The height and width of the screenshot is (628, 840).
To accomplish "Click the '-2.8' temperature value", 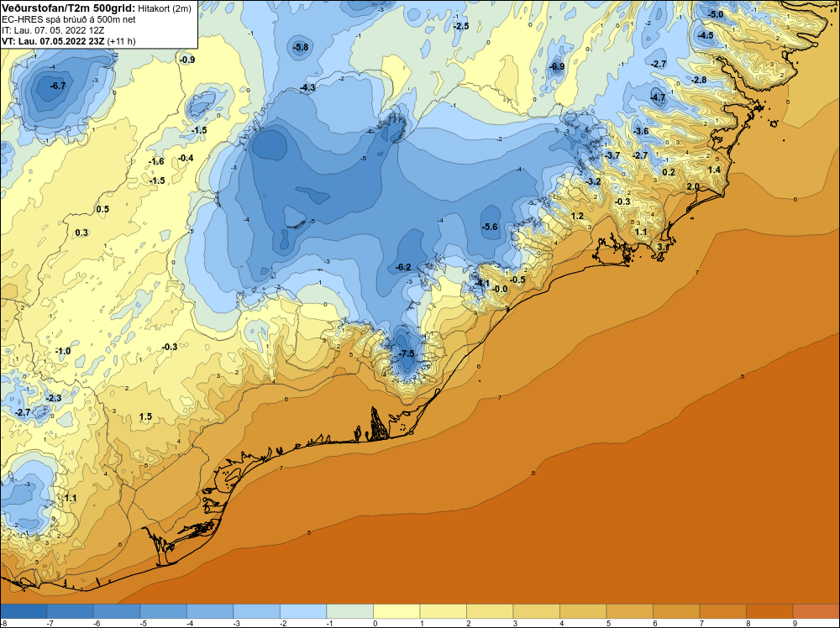I will [x=699, y=81].
